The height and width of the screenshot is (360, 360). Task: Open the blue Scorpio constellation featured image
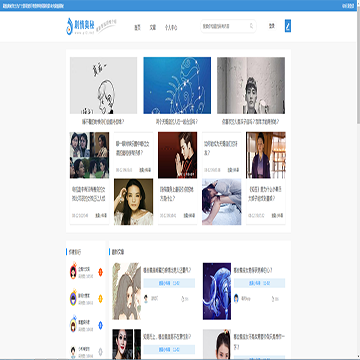click(177, 85)
